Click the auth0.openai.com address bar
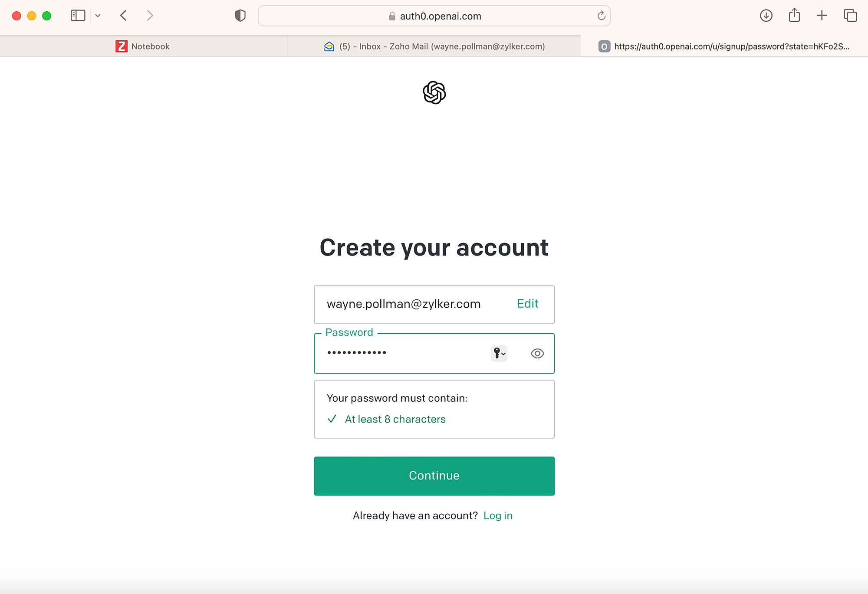 pos(434,16)
